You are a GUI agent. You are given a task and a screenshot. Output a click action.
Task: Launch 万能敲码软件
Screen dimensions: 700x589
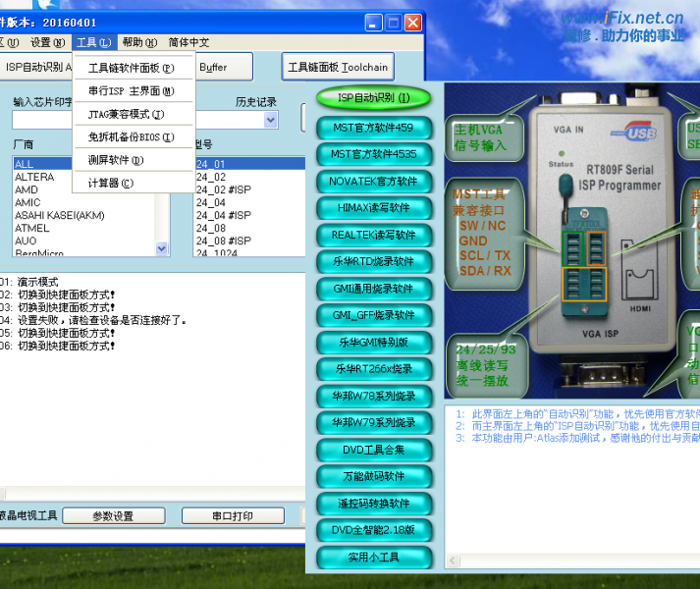coord(374,477)
